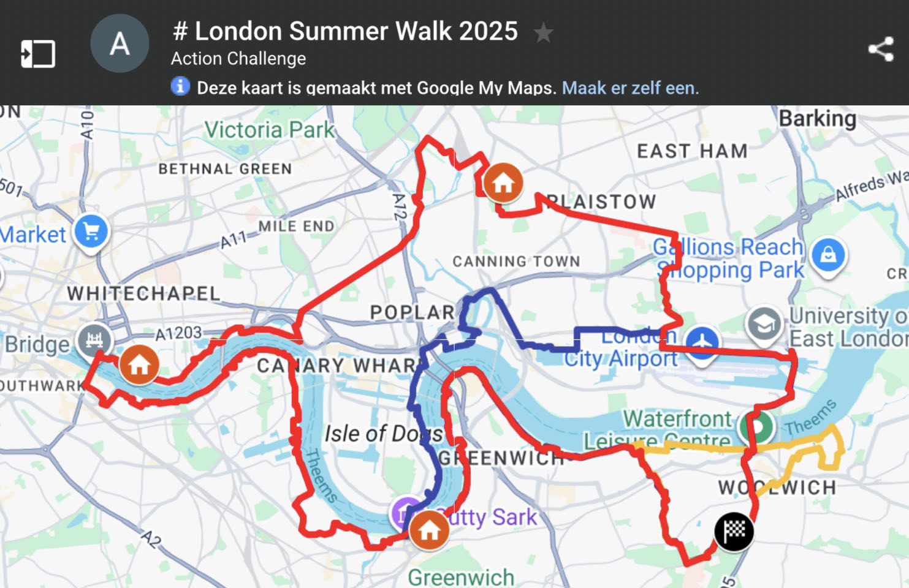
Task: Open the share icon in header
Action: coord(881,50)
